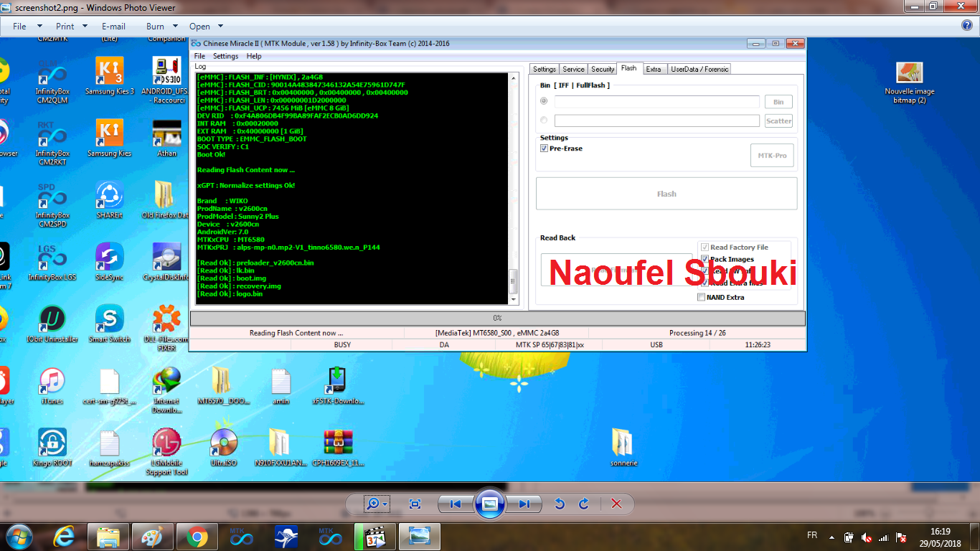Toggle the Pack Images checkbox
The height and width of the screenshot is (551, 980).
[x=705, y=259]
